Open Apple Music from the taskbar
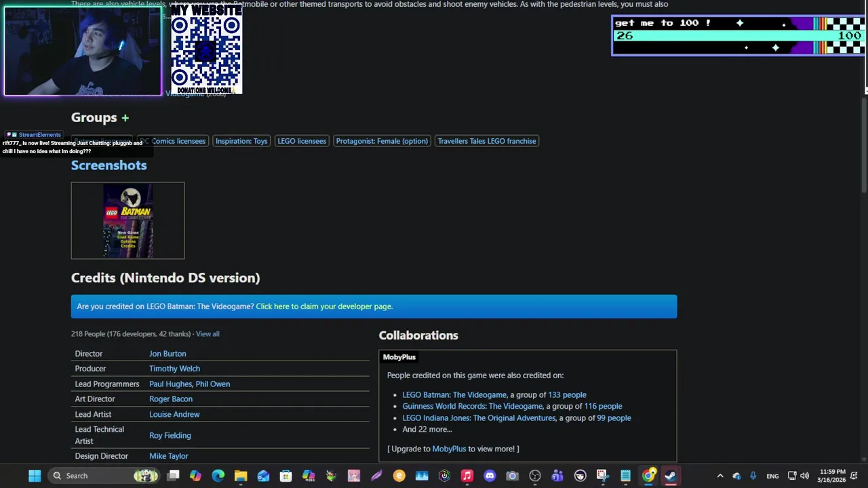 click(x=467, y=476)
